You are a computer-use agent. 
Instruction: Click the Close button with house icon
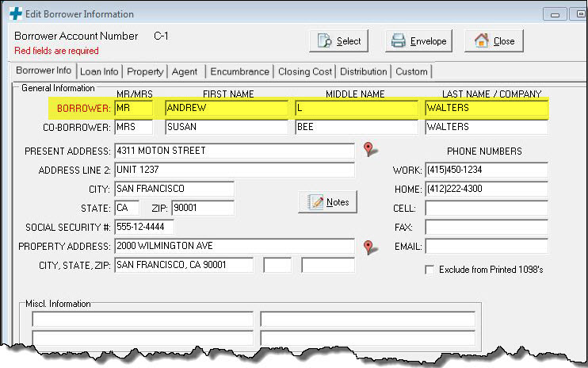click(x=494, y=41)
